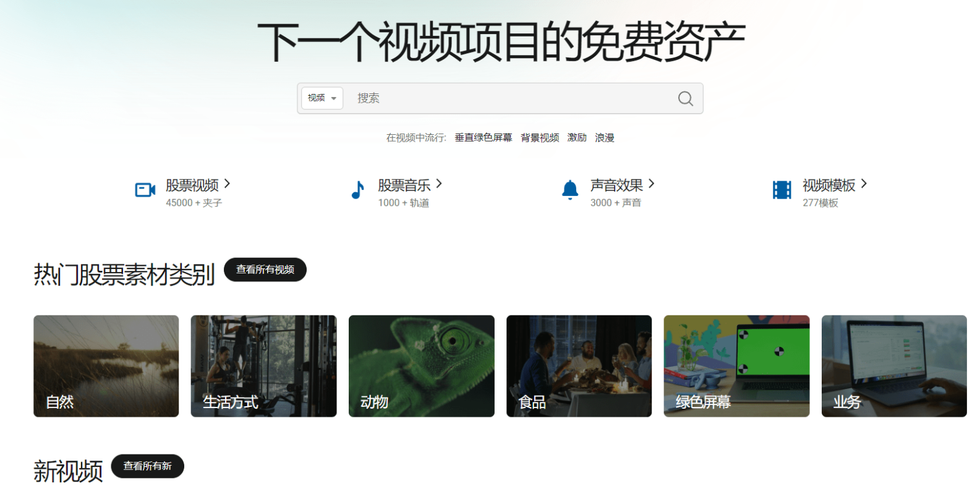
Task: Expand the chevron next to 声音效果
Action: (x=652, y=184)
